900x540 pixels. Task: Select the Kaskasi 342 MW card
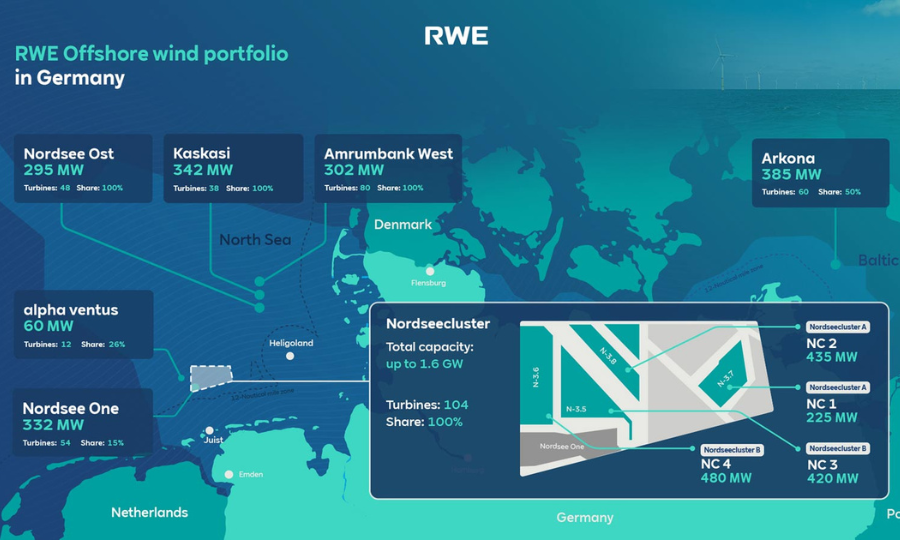click(233, 168)
